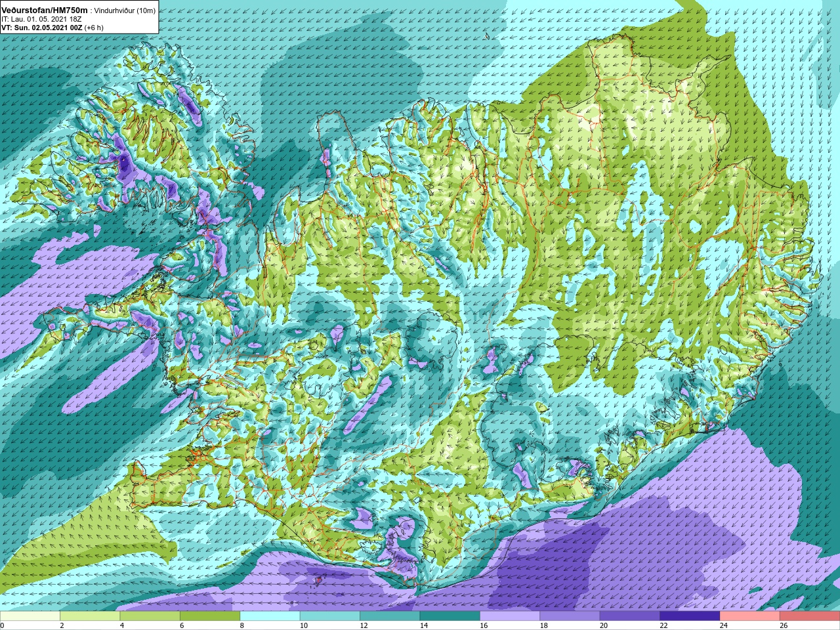Click the legend swatch between 16 and 18
This screenshot has height=630, width=840.
pyautogui.click(x=510, y=616)
